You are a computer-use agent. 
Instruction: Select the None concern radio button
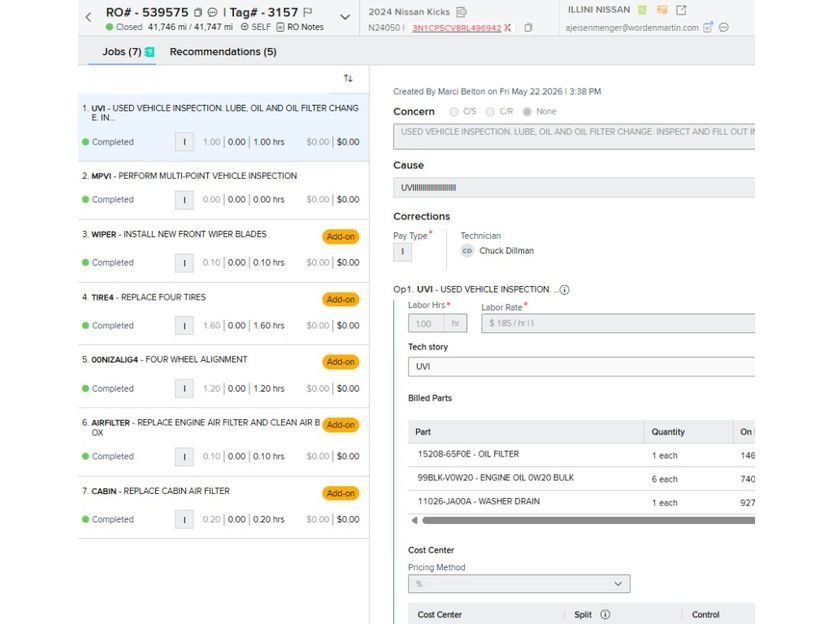click(527, 112)
